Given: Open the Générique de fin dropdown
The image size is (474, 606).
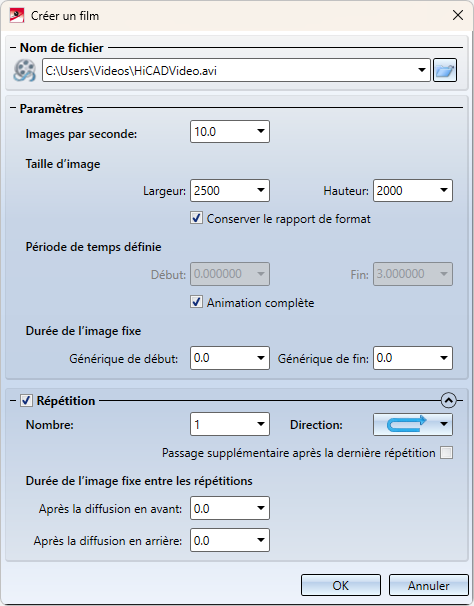Looking at the screenshot, I should 444,358.
